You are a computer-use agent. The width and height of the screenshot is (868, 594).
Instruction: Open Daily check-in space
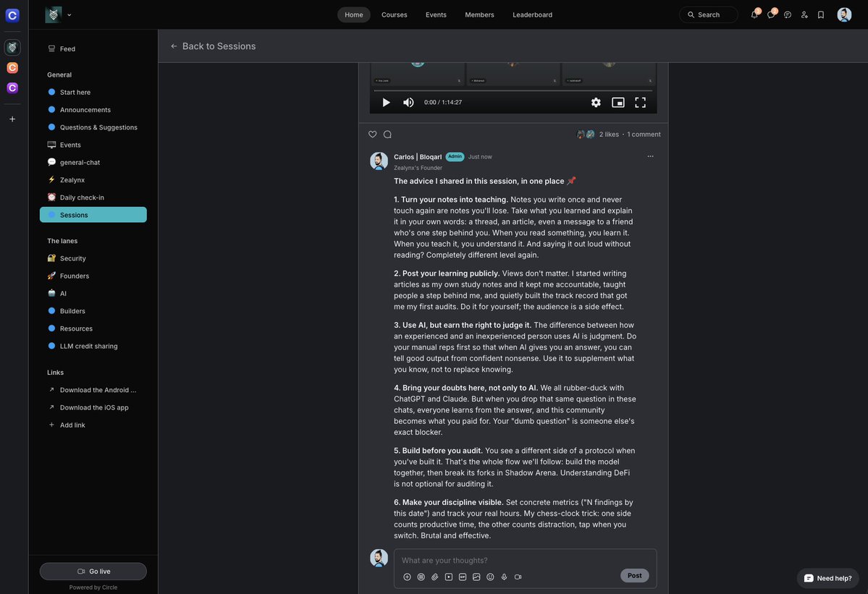point(93,198)
